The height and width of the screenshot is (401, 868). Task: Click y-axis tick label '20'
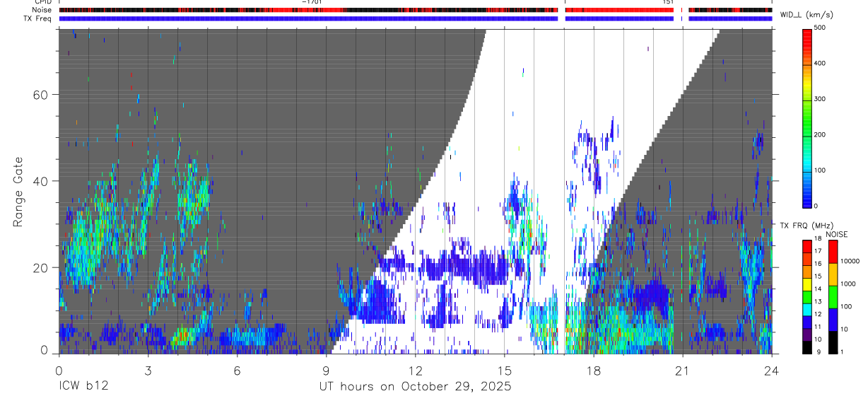pyautogui.click(x=42, y=267)
